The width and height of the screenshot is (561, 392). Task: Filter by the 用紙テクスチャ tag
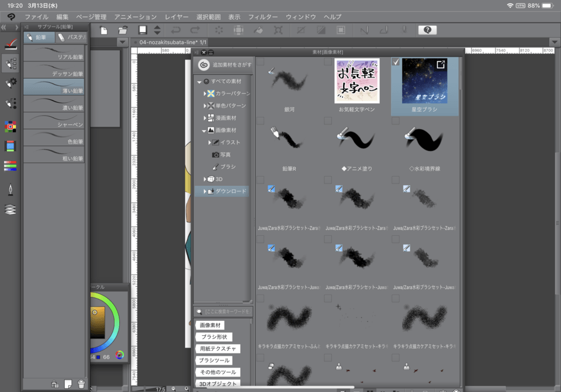[x=218, y=349]
